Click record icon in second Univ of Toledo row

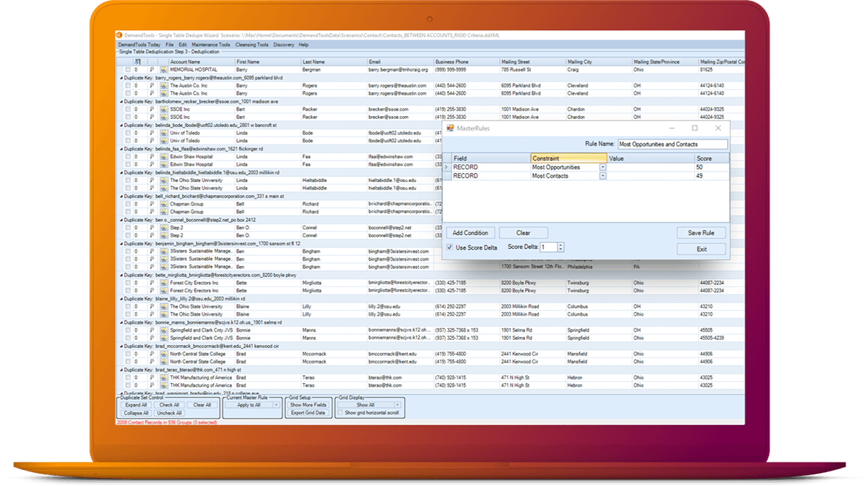(164, 141)
